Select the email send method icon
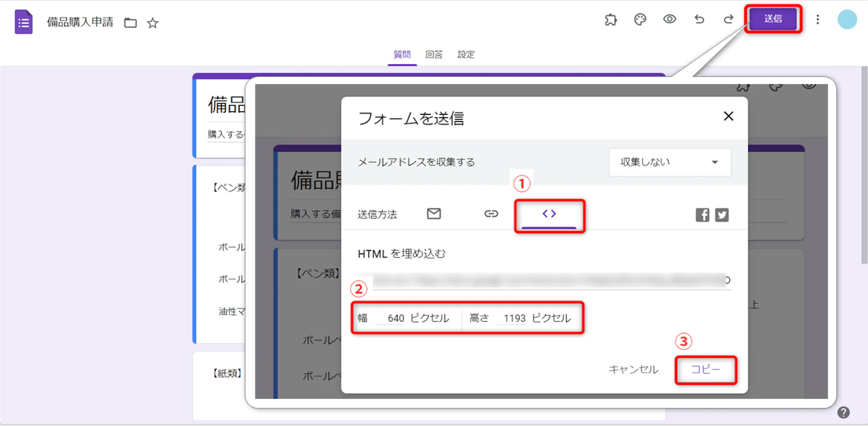 [434, 214]
